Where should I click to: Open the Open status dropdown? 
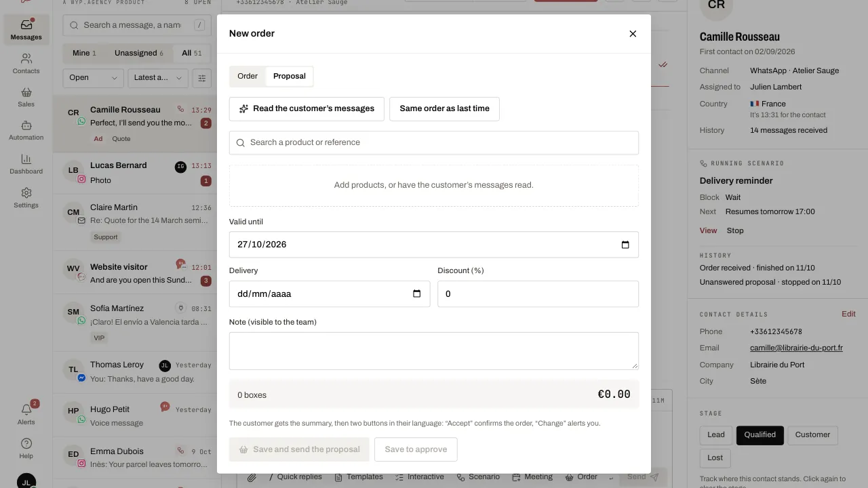click(94, 78)
